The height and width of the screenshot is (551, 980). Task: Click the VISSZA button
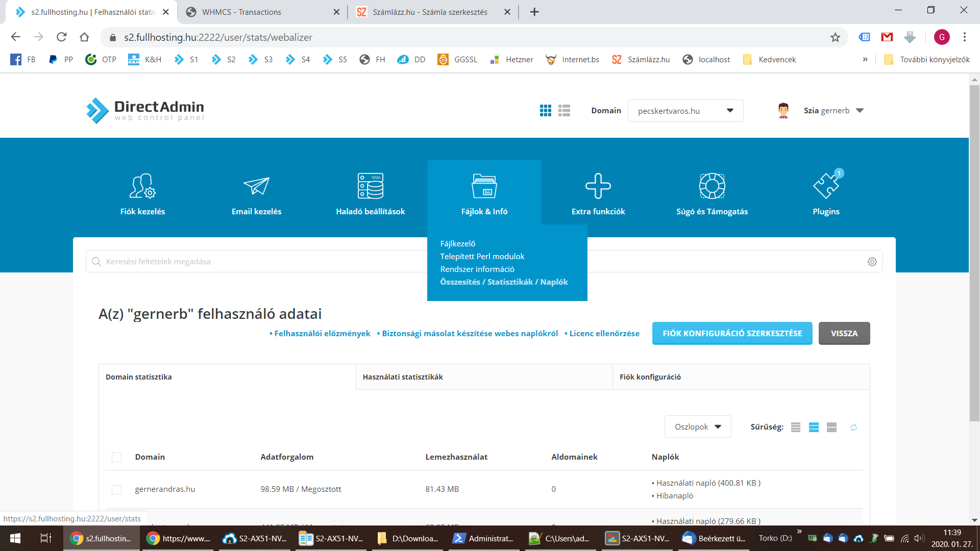(844, 334)
